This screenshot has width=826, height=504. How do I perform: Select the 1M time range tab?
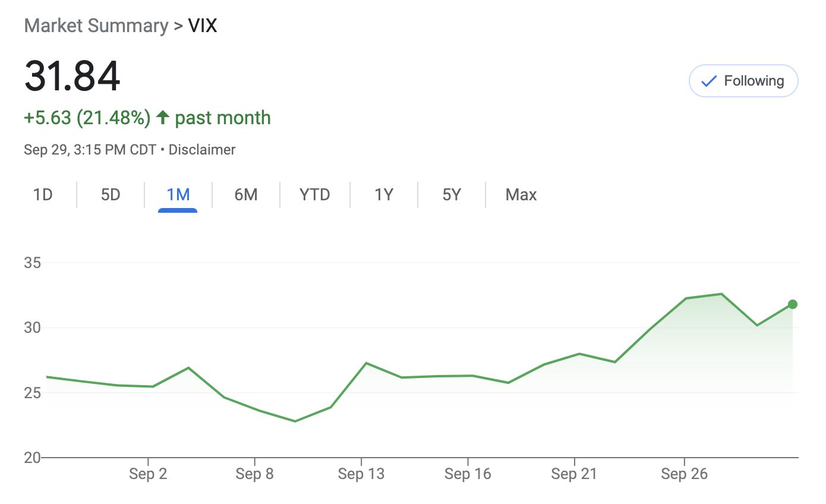click(178, 195)
